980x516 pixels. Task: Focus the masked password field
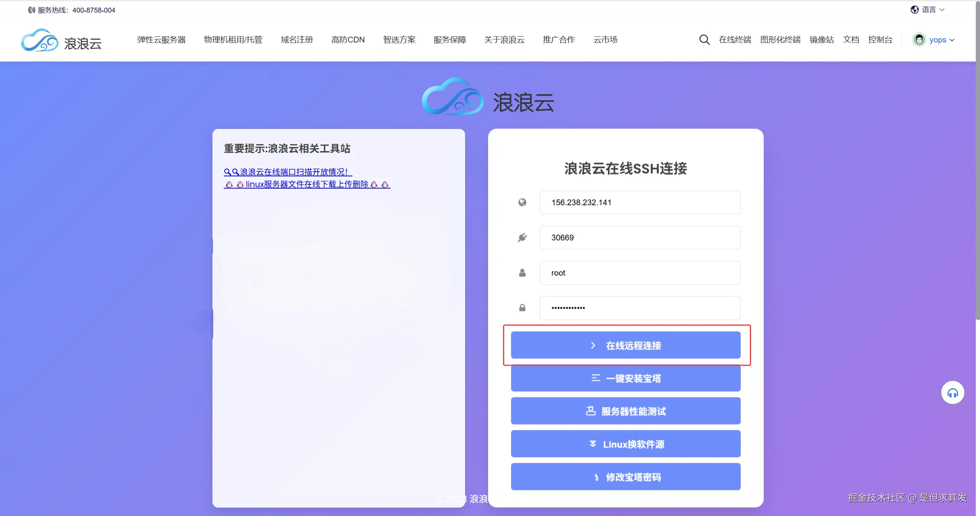tap(640, 308)
